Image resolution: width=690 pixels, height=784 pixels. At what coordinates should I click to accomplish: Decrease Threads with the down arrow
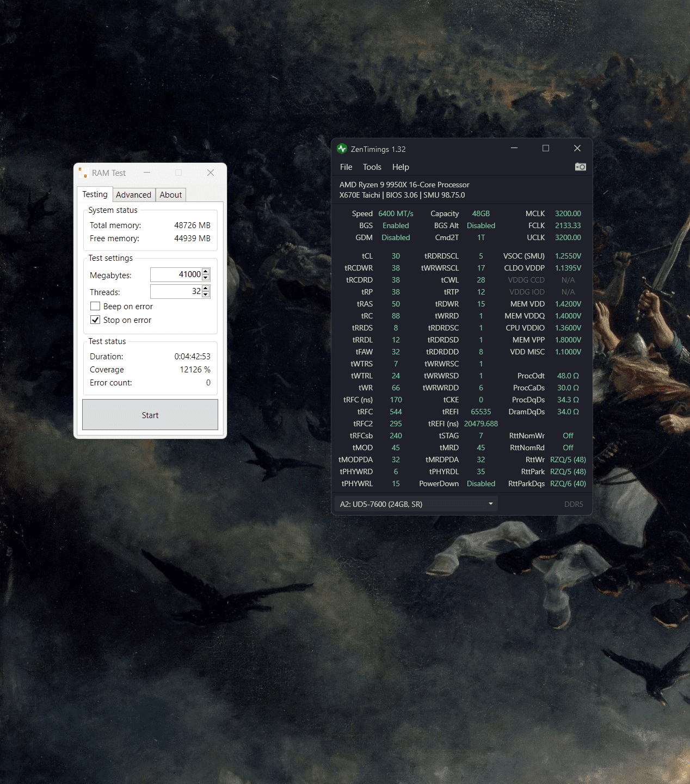tap(206, 295)
